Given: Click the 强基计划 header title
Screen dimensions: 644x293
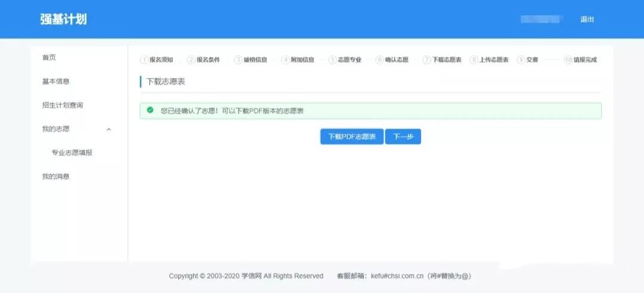Looking at the screenshot, I should click(63, 19).
